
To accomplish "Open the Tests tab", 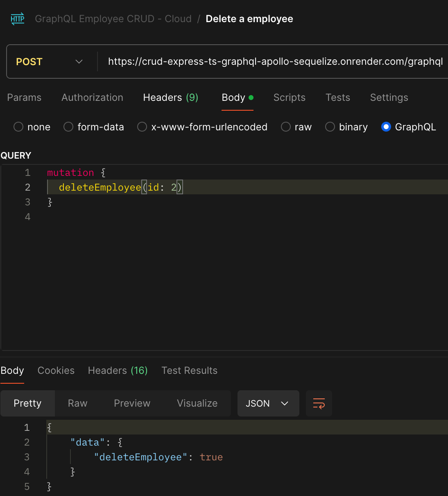I will [338, 98].
